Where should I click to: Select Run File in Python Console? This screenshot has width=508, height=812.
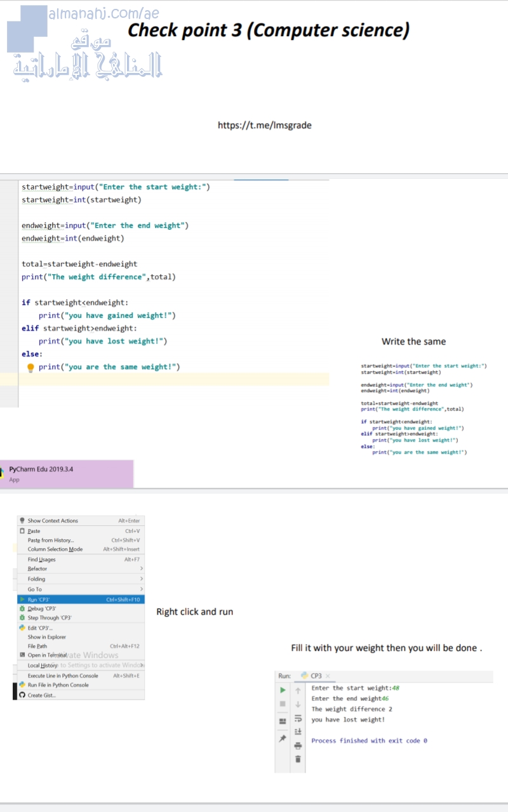tap(81, 685)
